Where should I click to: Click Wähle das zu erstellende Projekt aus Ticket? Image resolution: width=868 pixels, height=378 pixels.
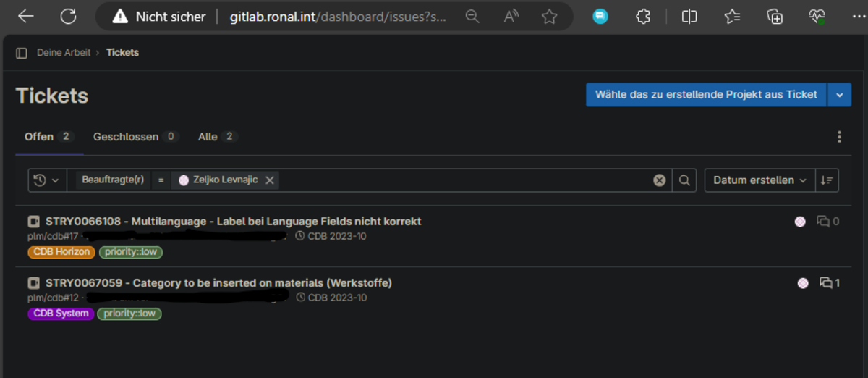click(x=705, y=95)
